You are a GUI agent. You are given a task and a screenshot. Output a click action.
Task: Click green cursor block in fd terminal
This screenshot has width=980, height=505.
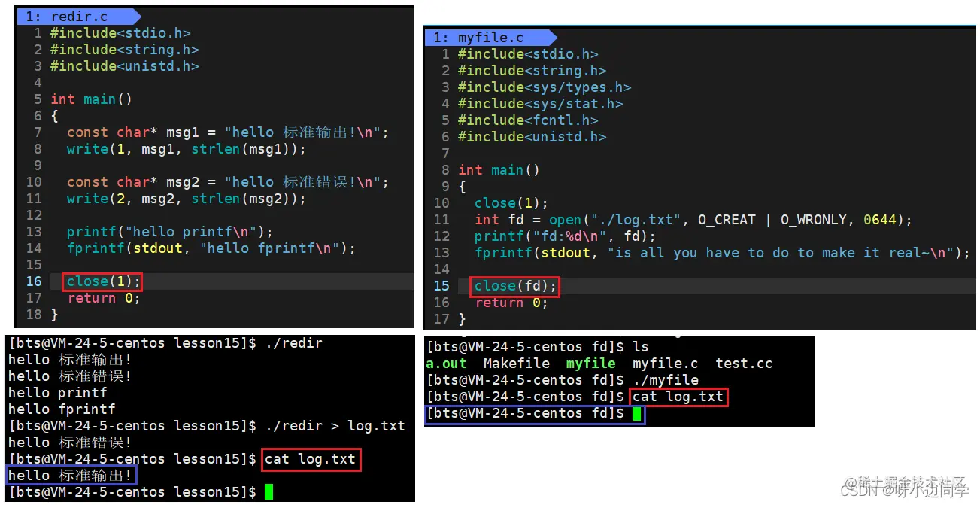[x=637, y=413]
